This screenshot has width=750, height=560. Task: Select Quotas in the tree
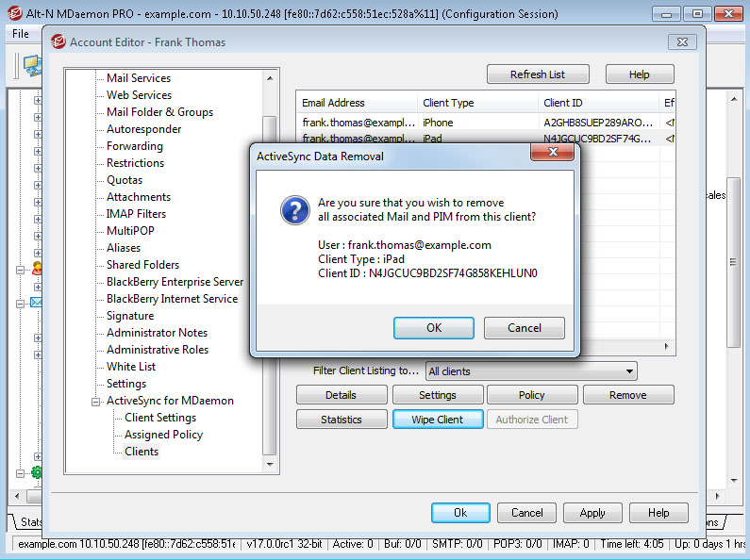125,180
